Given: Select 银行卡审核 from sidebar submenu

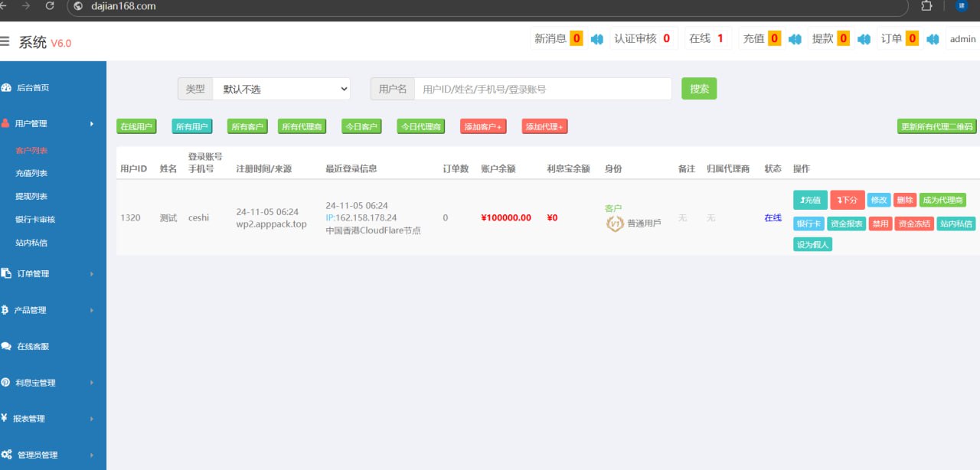Looking at the screenshot, I should pyautogui.click(x=35, y=220).
